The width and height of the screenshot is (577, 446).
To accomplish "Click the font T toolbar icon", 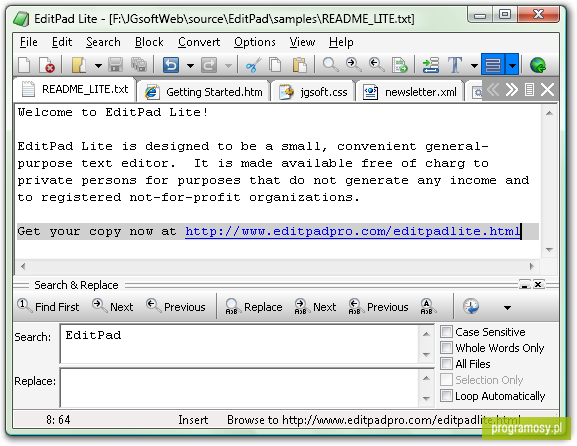I will point(455,66).
